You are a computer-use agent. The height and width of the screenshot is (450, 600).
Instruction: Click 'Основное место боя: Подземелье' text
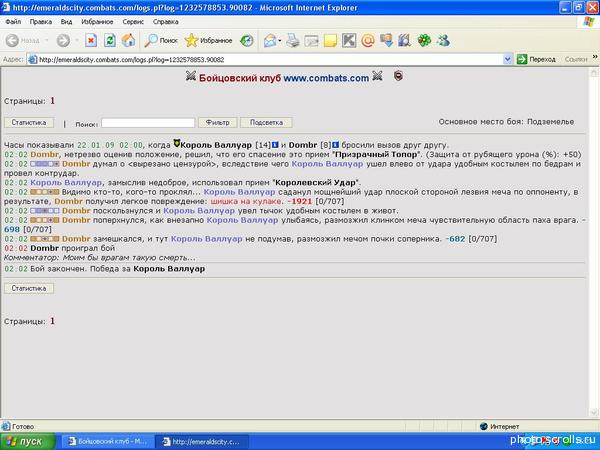pyautogui.click(x=506, y=122)
